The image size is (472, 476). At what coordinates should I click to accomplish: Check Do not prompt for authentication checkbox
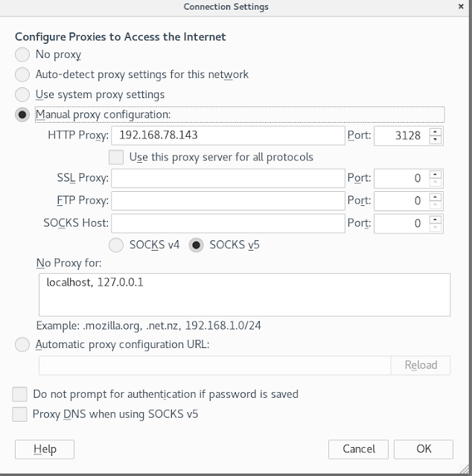[20, 394]
